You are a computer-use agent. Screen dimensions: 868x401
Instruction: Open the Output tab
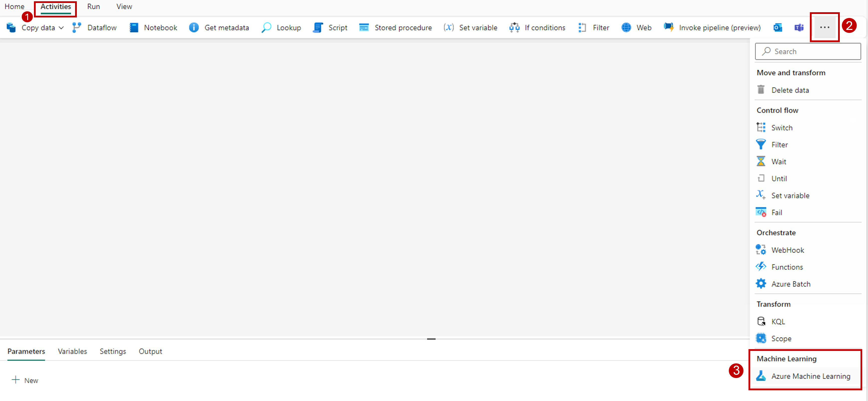(150, 351)
